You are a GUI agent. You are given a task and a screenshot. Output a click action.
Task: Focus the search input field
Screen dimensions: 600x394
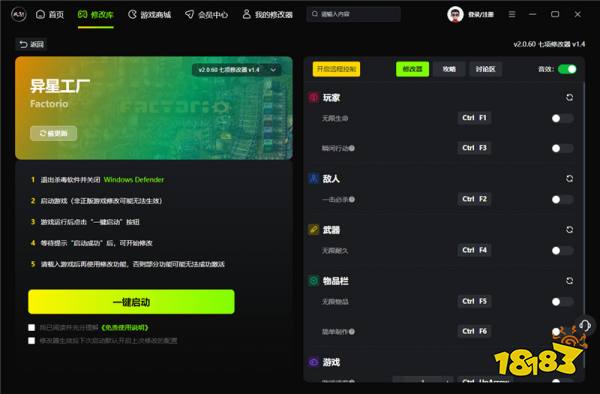tap(354, 14)
